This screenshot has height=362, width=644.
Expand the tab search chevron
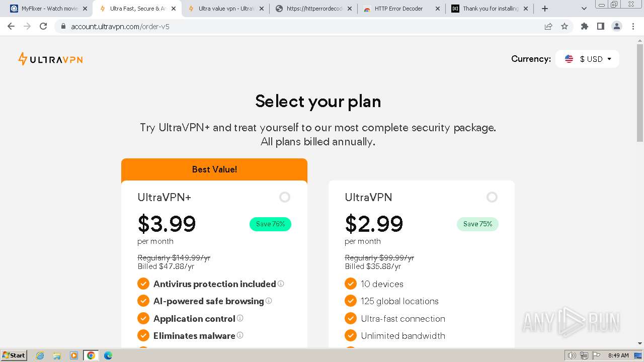(x=584, y=9)
